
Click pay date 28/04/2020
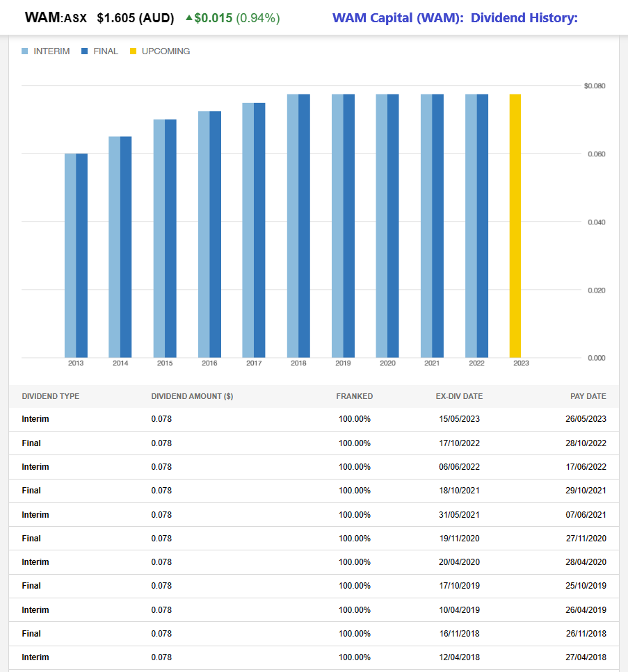pyautogui.click(x=586, y=562)
